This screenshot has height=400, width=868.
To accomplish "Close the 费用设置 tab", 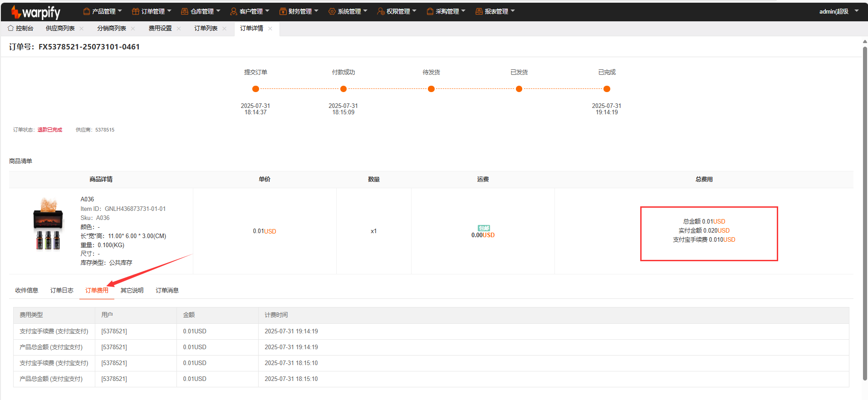I will (179, 29).
